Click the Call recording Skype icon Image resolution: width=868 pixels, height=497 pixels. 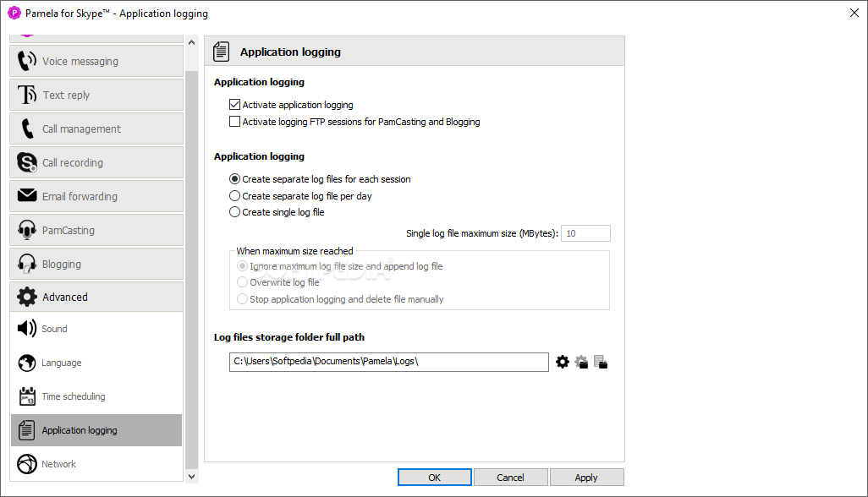pyautogui.click(x=26, y=162)
